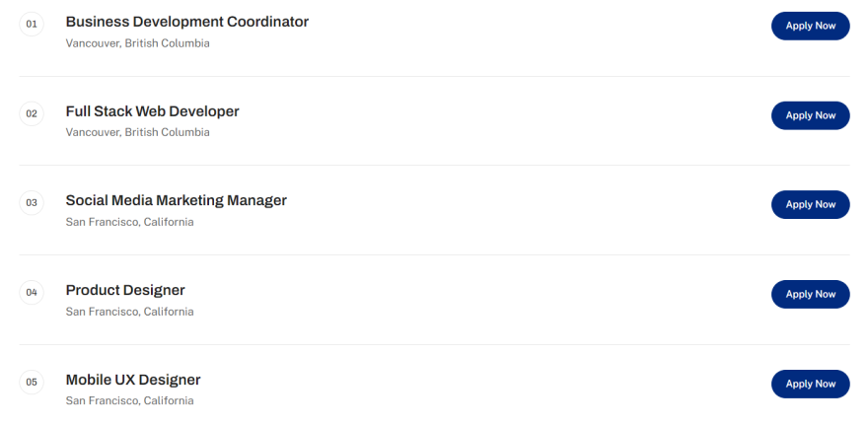Click the Vancouver location under Business Development Coordinator

tap(137, 43)
